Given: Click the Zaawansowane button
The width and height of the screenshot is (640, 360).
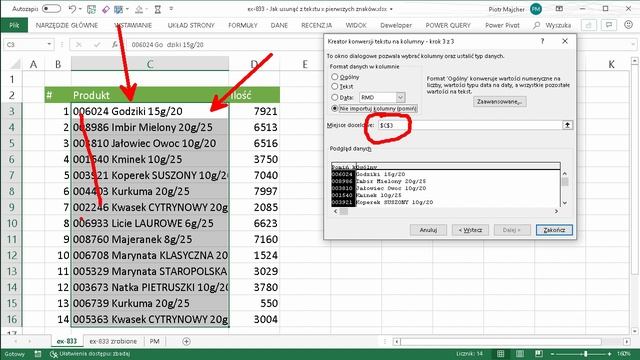Looking at the screenshot, I should click(500, 102).
